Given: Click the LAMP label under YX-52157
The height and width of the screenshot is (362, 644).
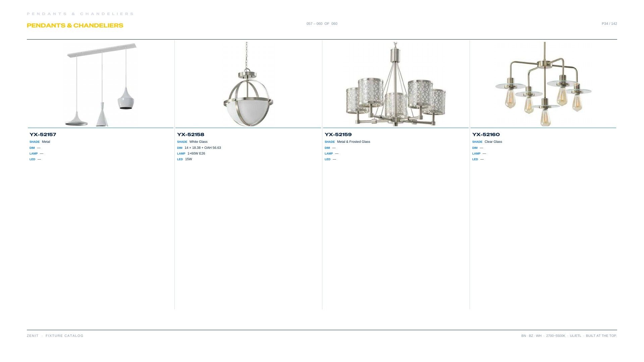Looking at the screenshot, I should [x=34, y=154].
